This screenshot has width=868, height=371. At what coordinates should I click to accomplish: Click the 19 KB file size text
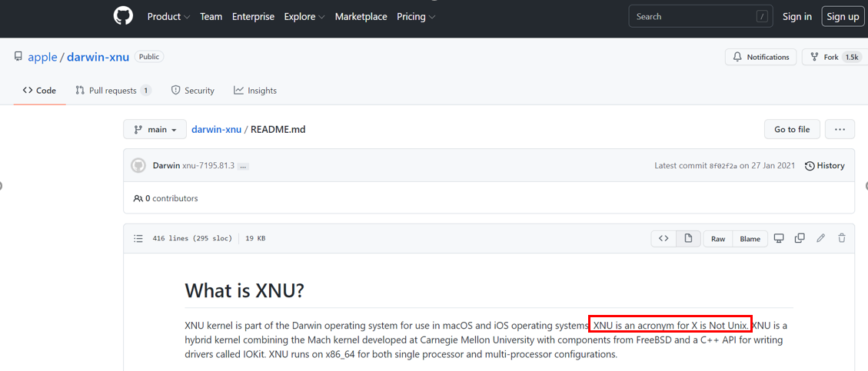tap(255, 239)
